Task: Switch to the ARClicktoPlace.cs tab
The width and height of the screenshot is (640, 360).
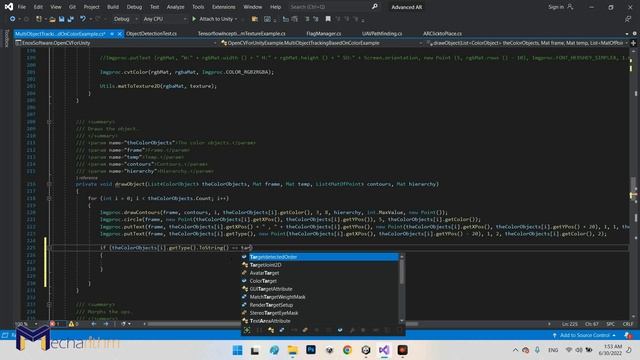Action: coord(442,33)
